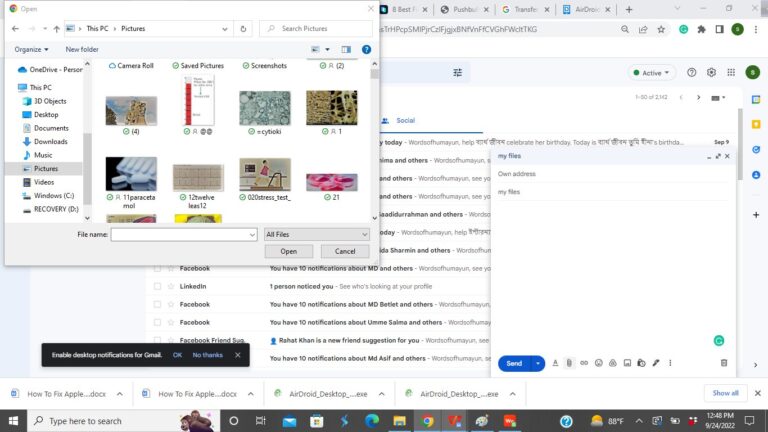Open Google Tasks icon in side panel
768x432 pixels.
[x=756, y=149]
